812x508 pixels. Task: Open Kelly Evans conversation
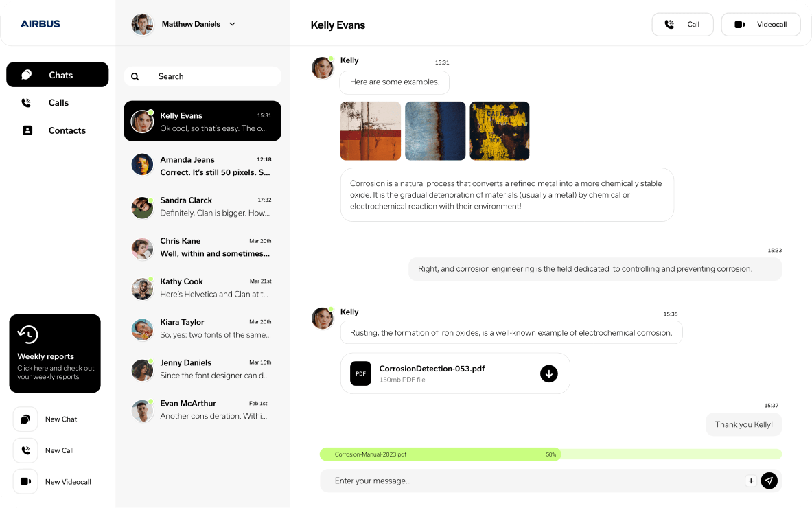click(202, 122)
